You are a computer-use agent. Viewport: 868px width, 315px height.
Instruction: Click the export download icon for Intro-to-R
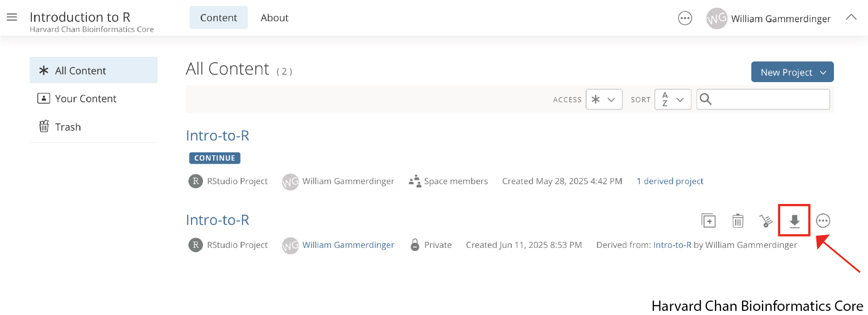point(795,221)
